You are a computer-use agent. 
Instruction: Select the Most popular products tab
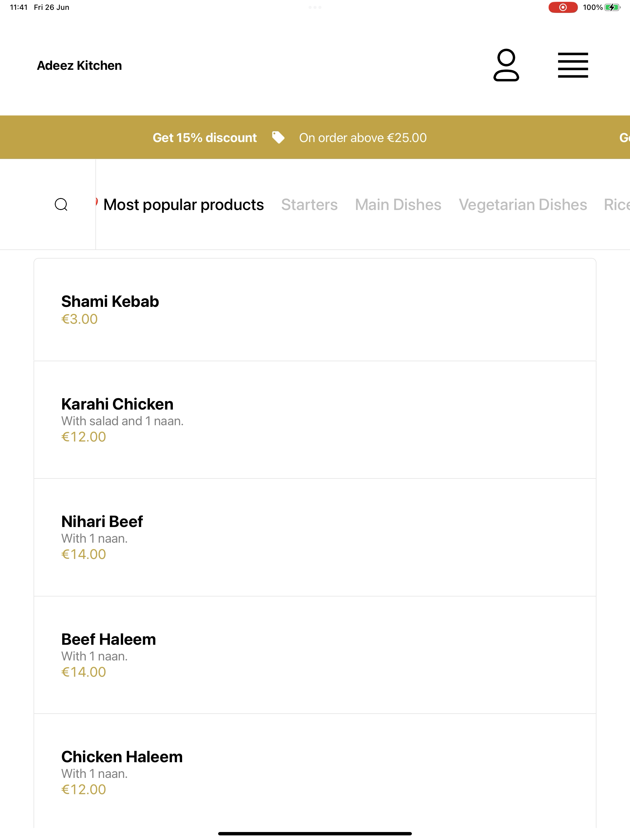coord(184,205)
